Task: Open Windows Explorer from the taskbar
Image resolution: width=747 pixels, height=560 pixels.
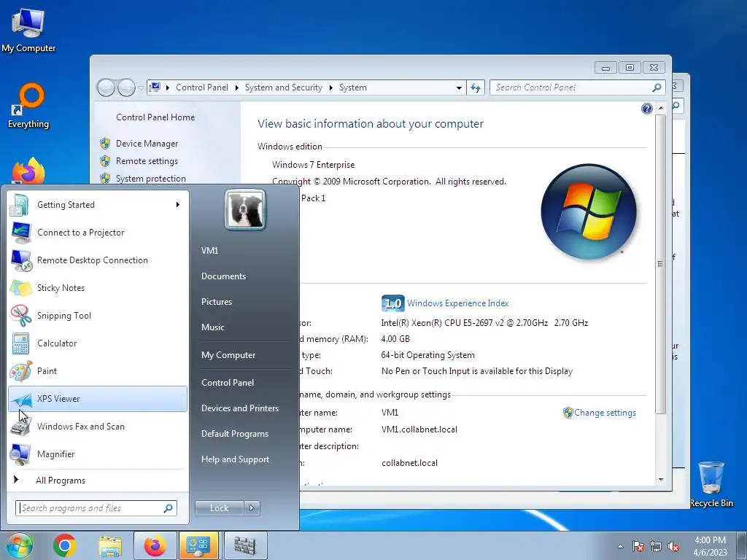Action: (x=110, y=545)
